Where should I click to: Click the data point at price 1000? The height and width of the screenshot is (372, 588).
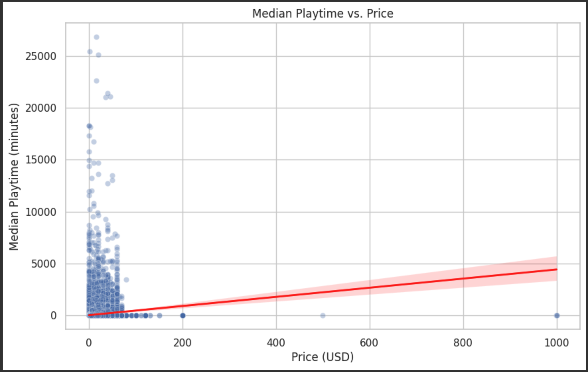click(557, 316)
